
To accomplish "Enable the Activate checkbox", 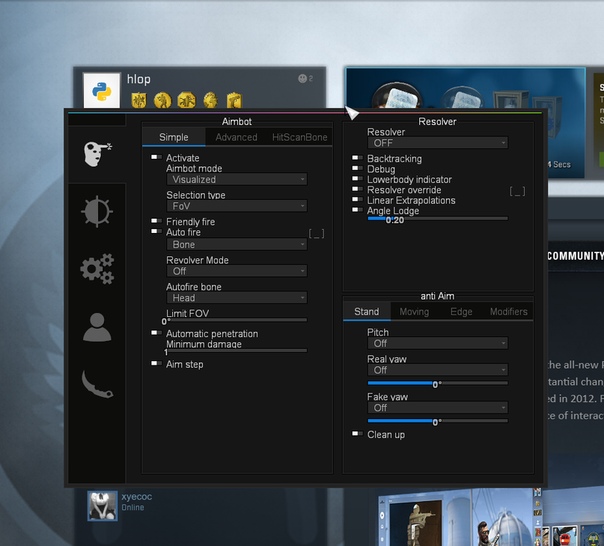I will click(x=156, y=158).
